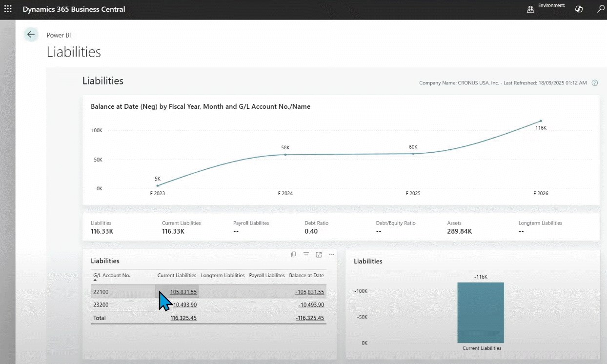Open the environment globe icon
The width and height of the screenshot is (607, 364).
click(x=530, y=9)
